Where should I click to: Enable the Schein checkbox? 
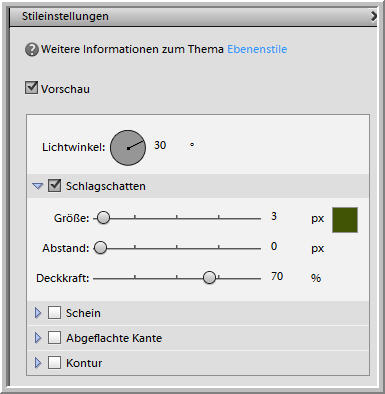click(54, 313)
